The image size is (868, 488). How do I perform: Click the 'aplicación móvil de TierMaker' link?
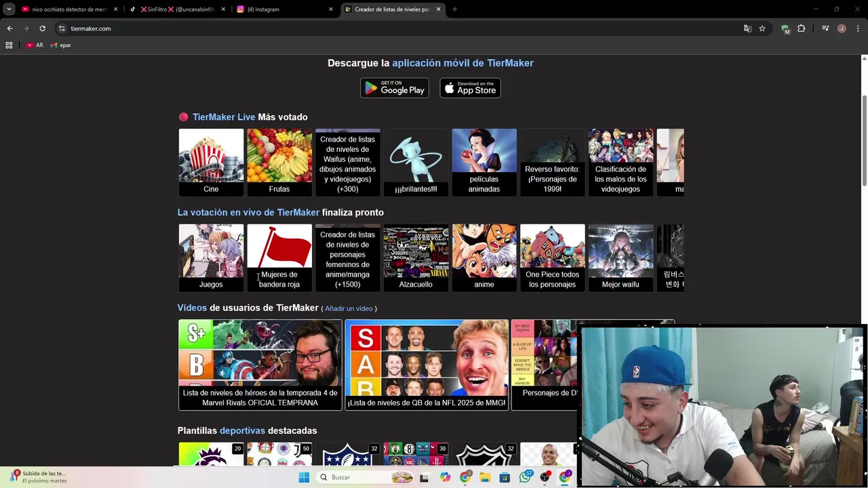(462, 63)
